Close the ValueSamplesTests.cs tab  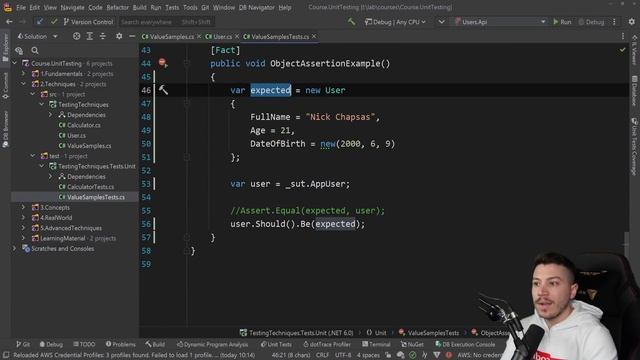coord(314,36)
